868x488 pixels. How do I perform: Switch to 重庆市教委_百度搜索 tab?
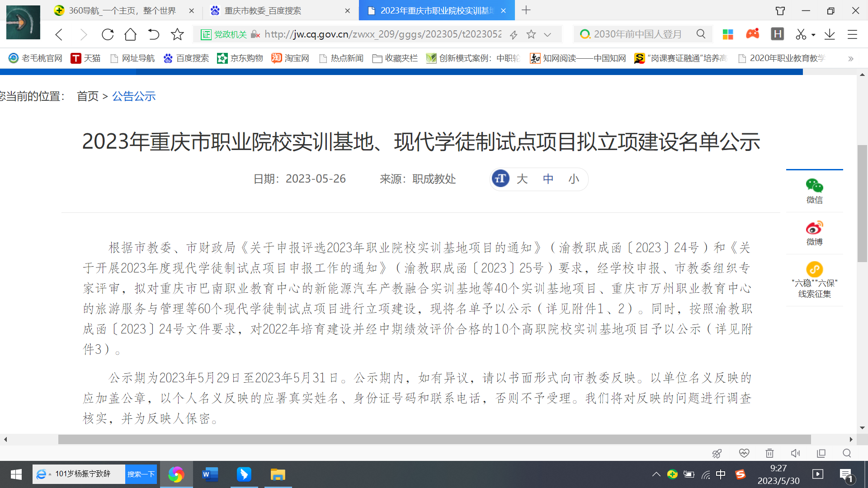263,10
